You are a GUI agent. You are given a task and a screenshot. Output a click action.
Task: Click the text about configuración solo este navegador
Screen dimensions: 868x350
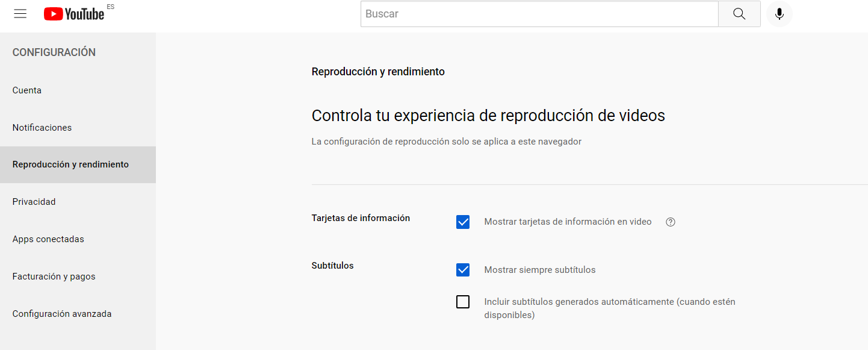[446, 142]
